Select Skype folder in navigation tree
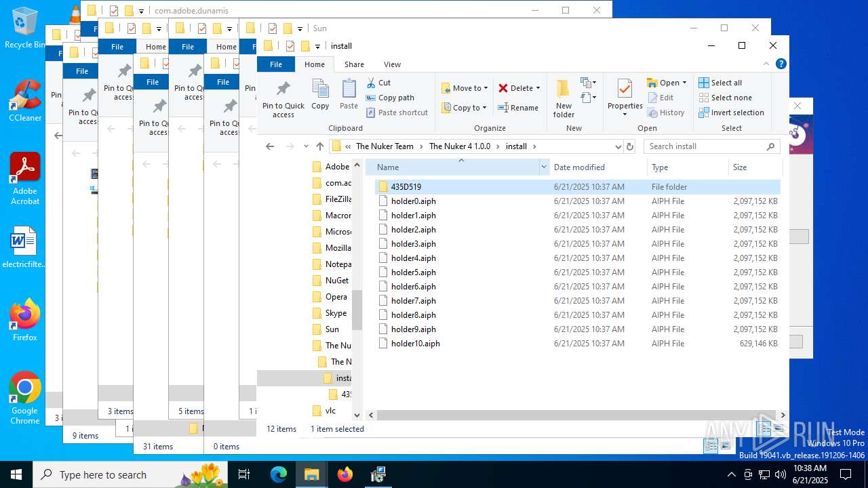This screenshot has width=868, height=488. pos(330,313)
